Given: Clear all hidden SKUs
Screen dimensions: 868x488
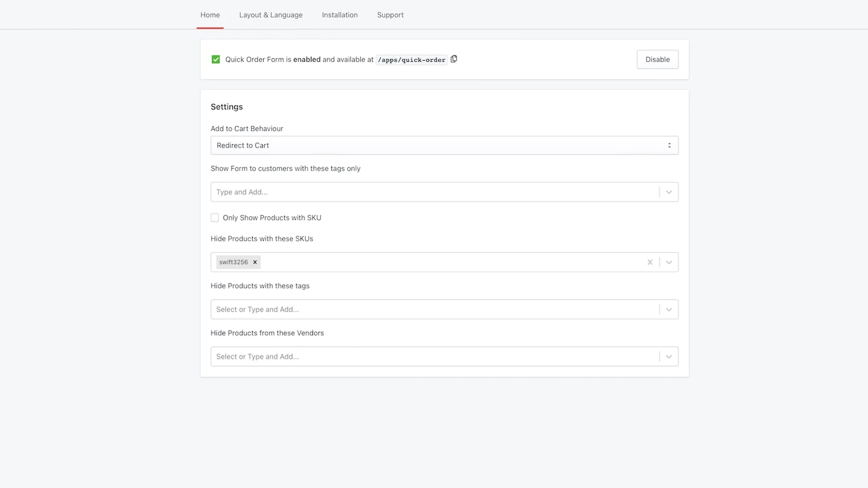Looking at the screenshot, I should pos(650,262).
